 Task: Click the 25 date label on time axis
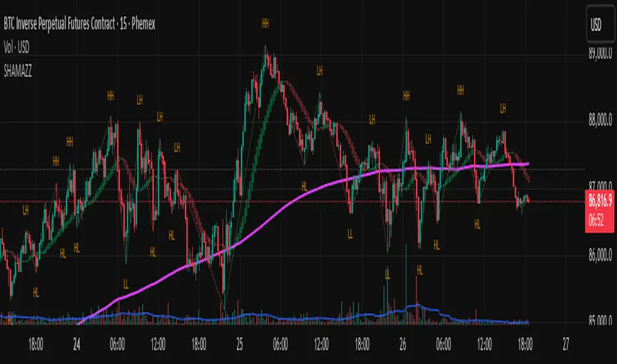point(240,345)
